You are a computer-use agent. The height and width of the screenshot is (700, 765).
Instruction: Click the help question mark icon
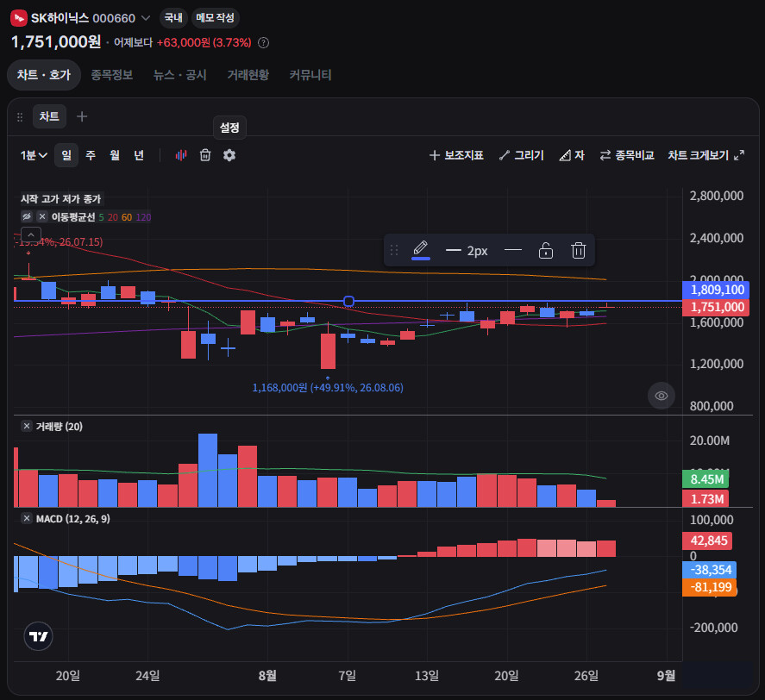click(263, 43)
